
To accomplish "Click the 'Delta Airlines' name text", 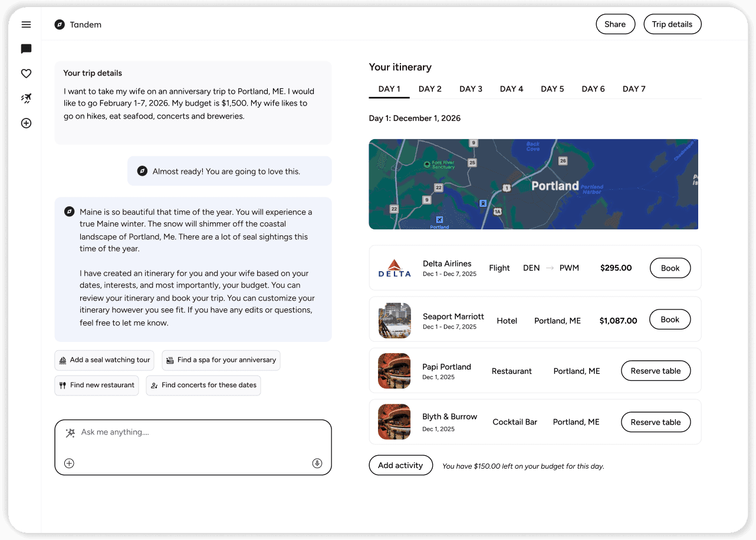I will pyautogui.click(x=447, y=264).
